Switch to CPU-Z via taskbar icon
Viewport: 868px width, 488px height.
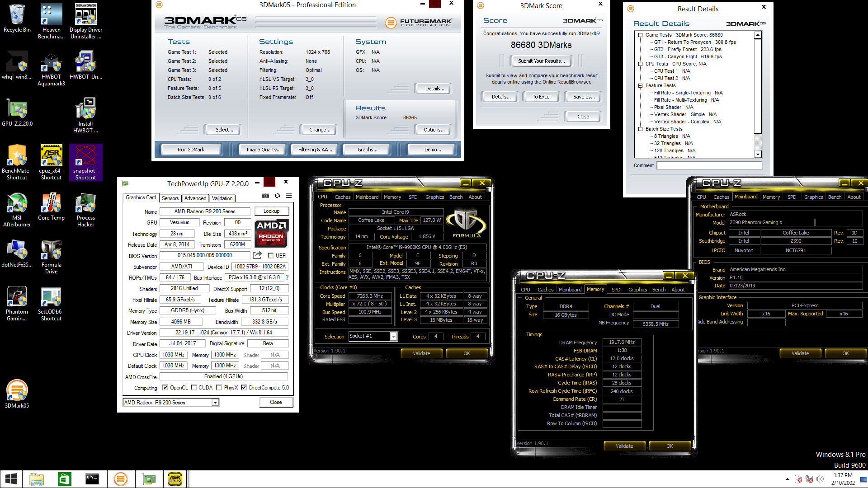(x=175, y=479)
